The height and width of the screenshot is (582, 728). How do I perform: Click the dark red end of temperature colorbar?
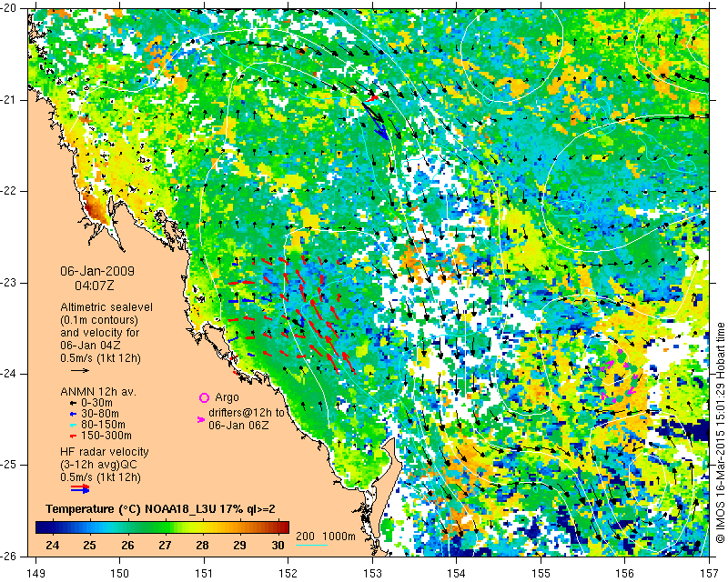[x=284, y=527]
